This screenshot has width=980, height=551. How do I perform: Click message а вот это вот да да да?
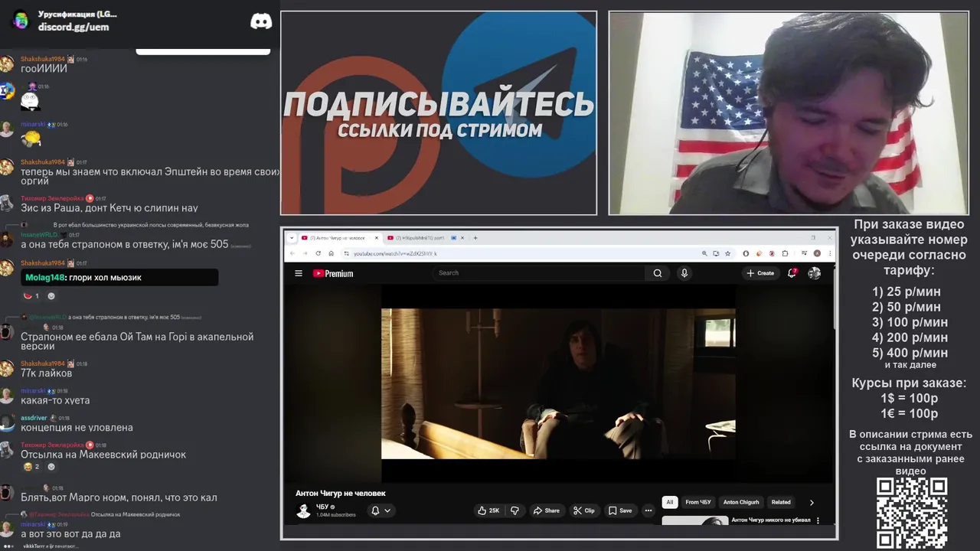[70, 533]
